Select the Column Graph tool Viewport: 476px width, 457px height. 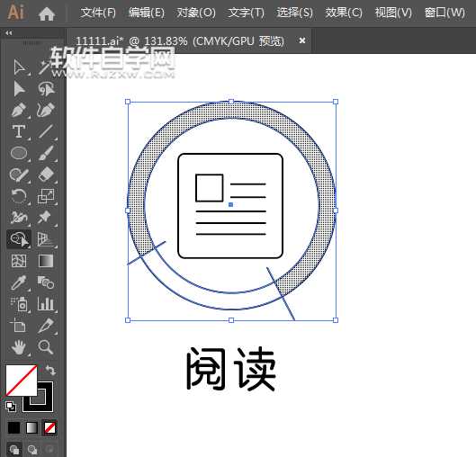46,304
